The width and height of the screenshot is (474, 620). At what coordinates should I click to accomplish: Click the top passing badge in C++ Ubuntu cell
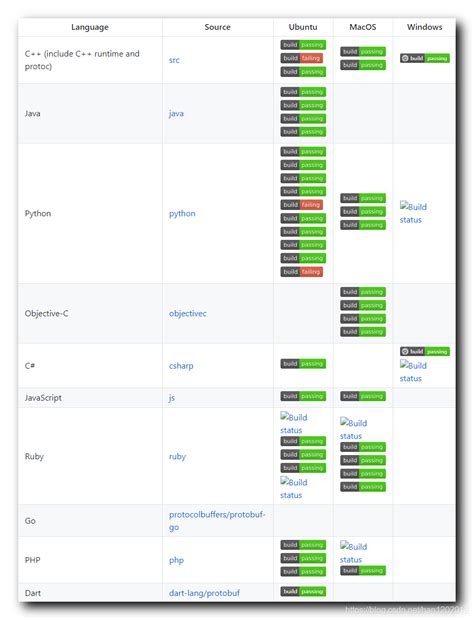click(x=303, y=45)
